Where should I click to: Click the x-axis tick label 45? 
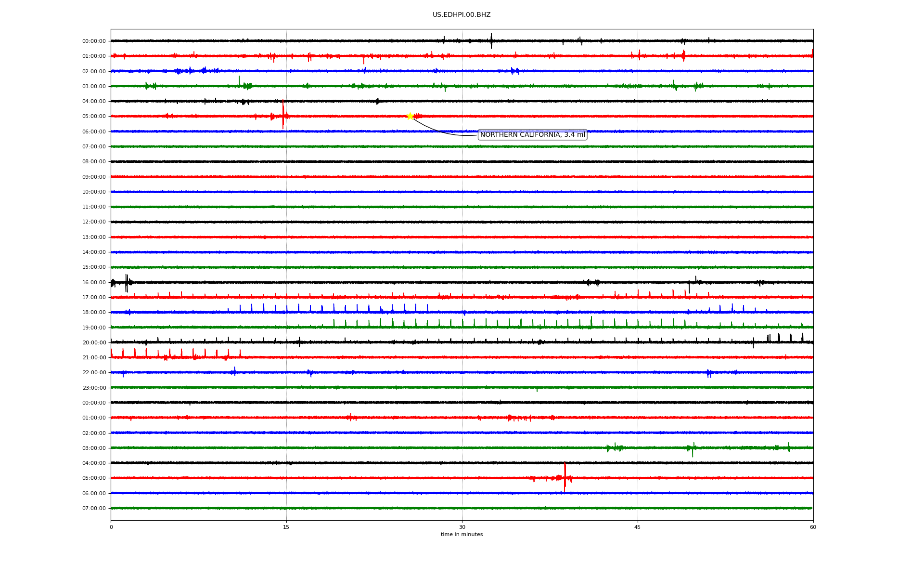coord(637,527)
